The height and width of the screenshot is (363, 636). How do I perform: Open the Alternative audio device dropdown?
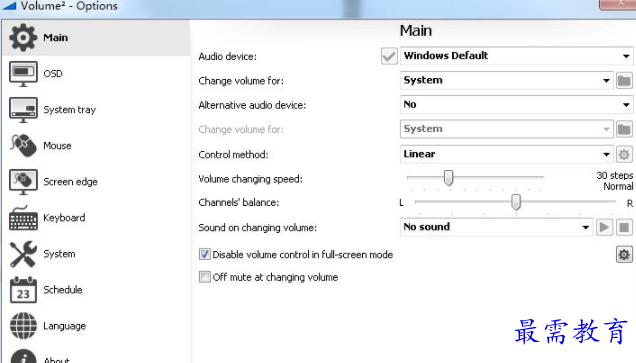pos(516,105)
